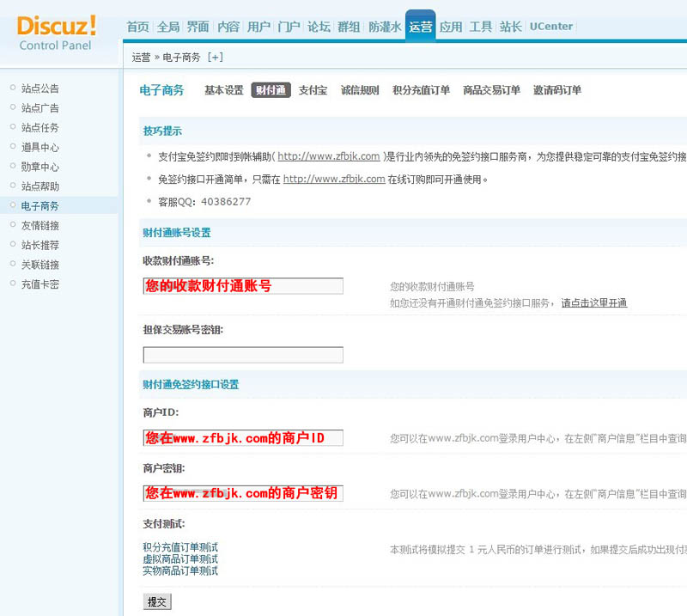
Task: Select the 财付通 tab
Action: (271, 90)
